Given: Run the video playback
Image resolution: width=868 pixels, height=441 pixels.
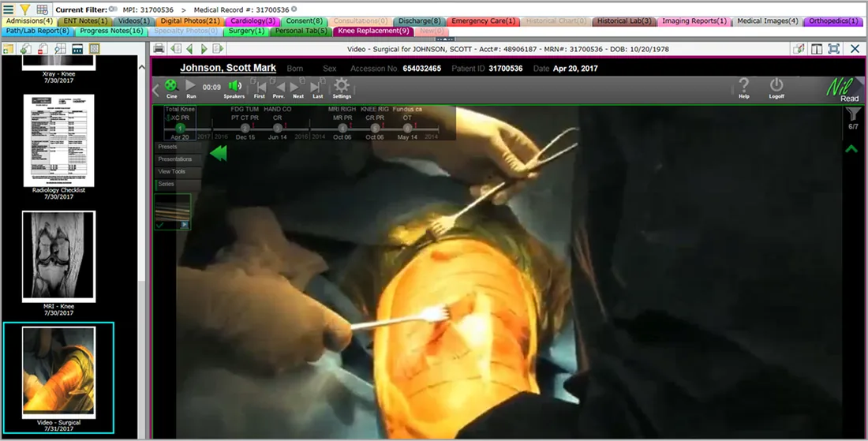Looking at the screenshot, I should coord(191,88).
